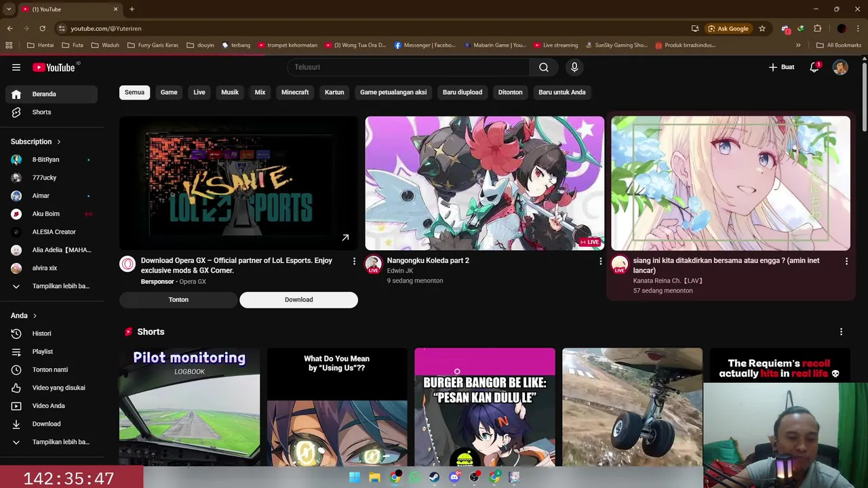The height and width of the screenshot is (488, 868).
Task: Select the Minecraft filter chip
Action: [x=295, y=92]
